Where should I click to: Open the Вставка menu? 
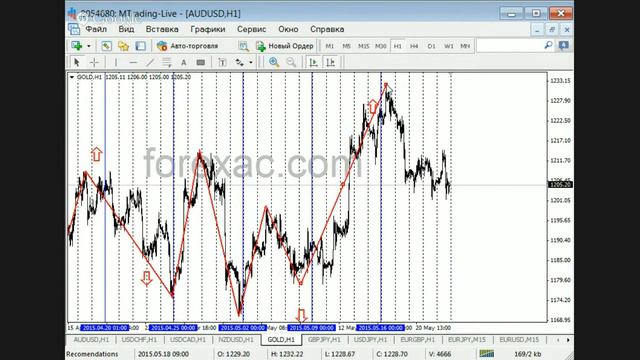(x=162, y=29)
